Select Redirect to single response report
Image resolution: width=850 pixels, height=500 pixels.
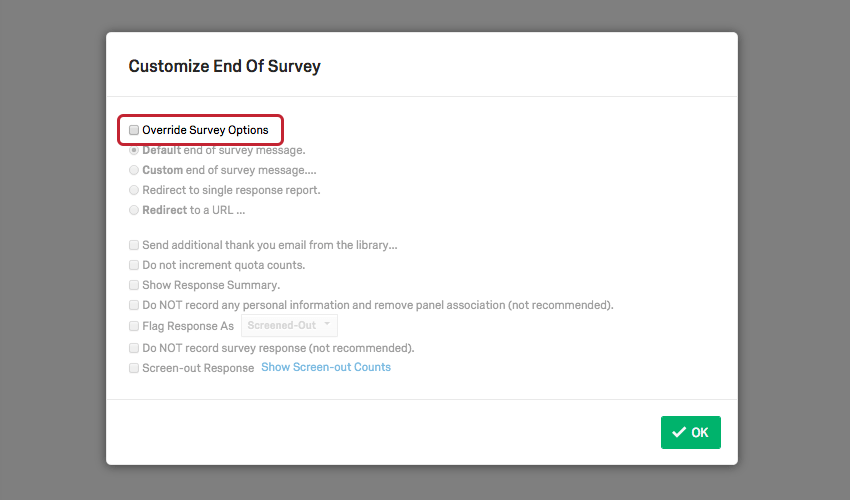tap(134, 190)
